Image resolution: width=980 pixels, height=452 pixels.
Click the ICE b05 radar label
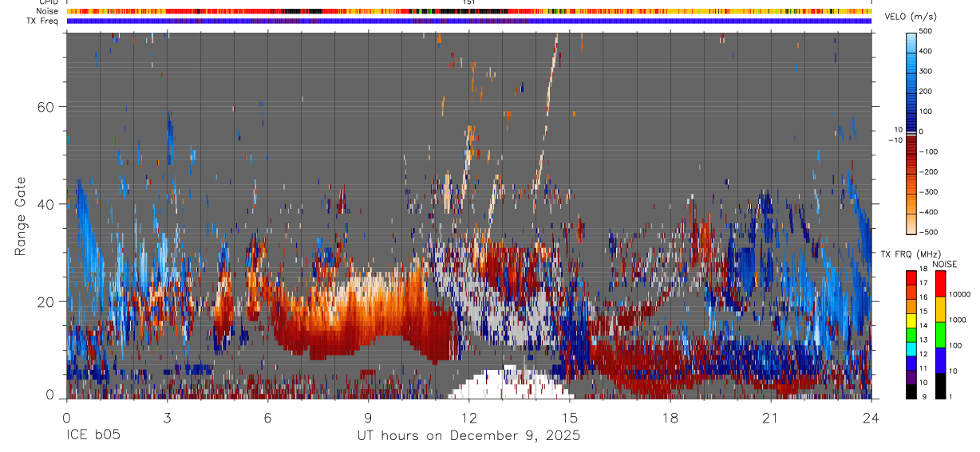[x=92, y=436]
